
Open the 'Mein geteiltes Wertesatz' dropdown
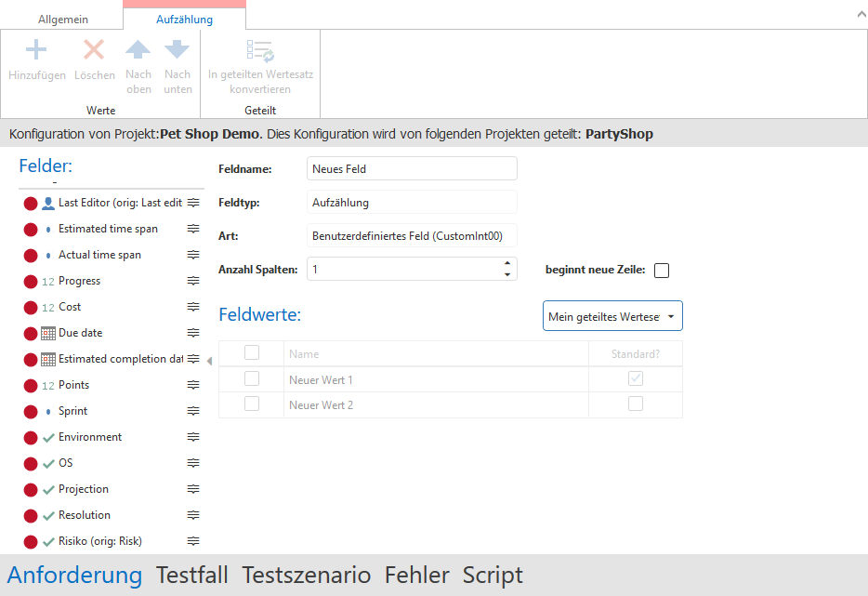612,316
